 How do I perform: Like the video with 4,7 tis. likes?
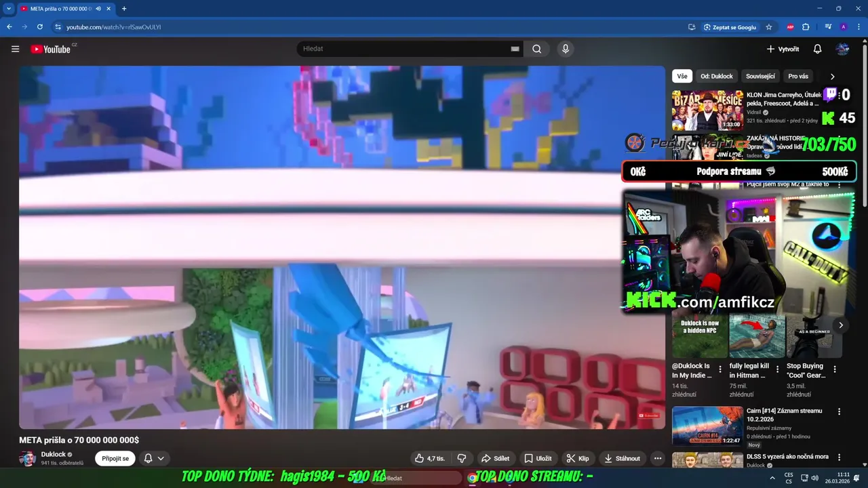coord(430,458)
